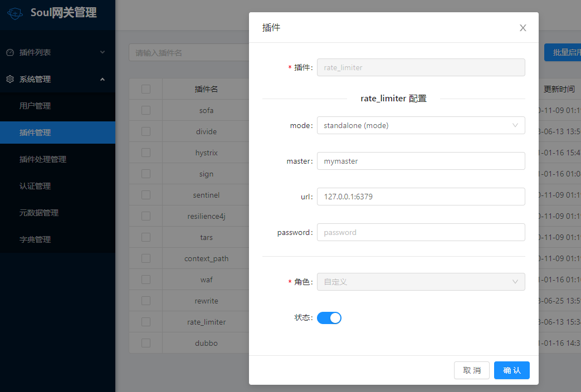Check the dubbo row checkbox
The height and width of the screenshot is (392, 581).
point(147,343)
